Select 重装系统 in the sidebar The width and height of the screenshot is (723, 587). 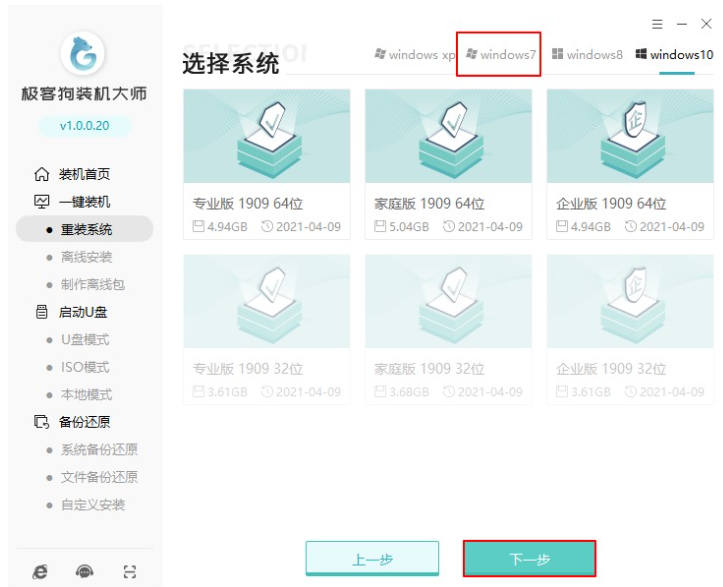point(86,229)
